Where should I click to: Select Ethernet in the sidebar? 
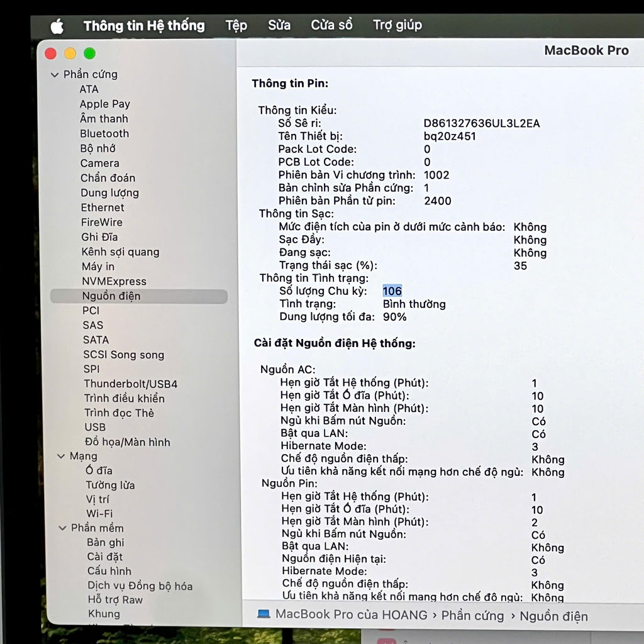pos(103,208)
